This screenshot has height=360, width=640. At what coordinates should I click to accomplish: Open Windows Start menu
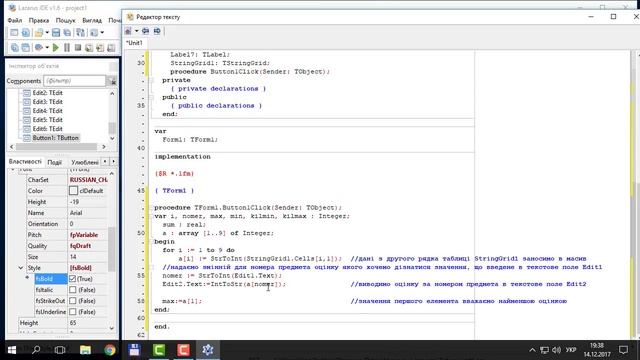(x=12, y=350)
